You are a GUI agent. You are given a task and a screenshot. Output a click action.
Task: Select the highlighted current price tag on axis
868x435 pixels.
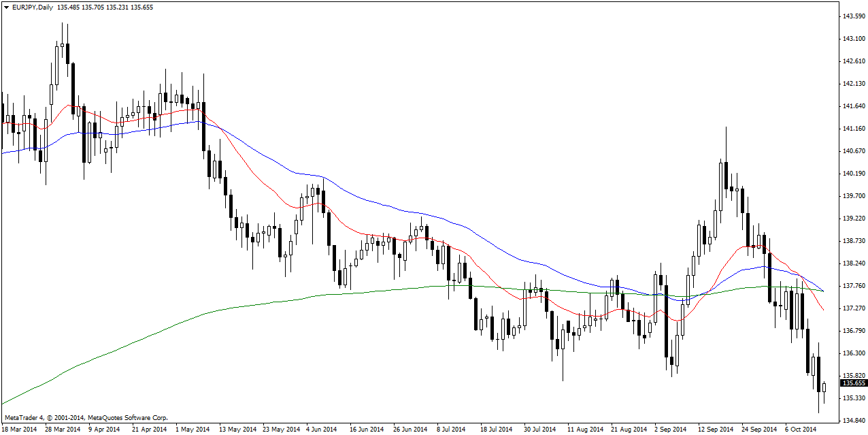coord(853,383)
